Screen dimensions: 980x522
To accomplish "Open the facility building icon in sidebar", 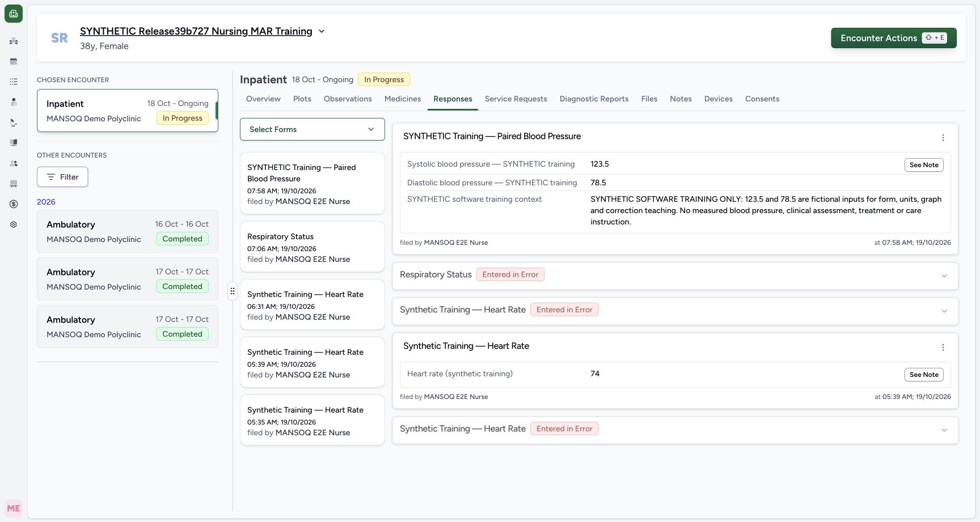I will point(14,41).
